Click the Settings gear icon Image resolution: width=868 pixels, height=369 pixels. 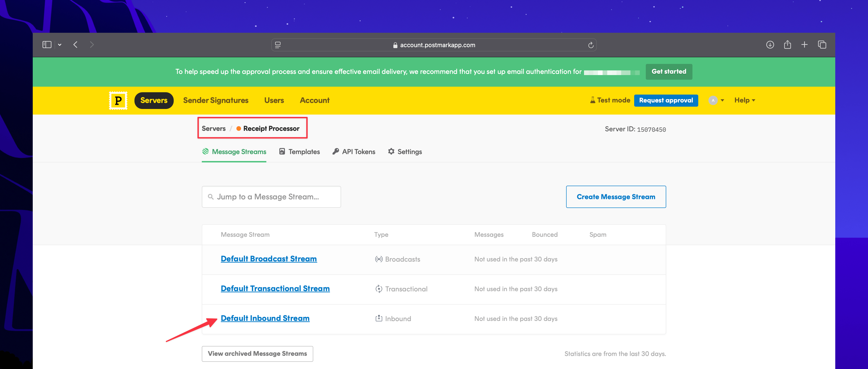(391, 151)
